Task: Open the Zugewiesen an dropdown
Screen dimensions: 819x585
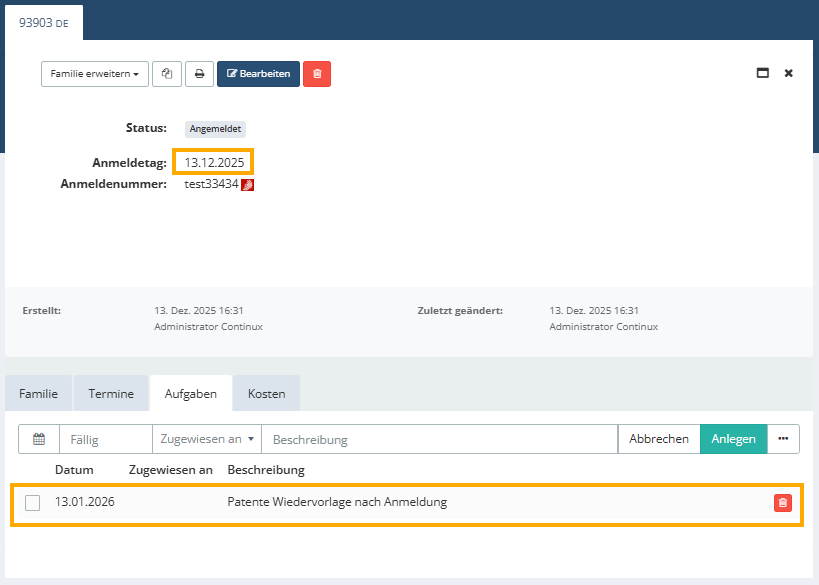Action: 207,439
